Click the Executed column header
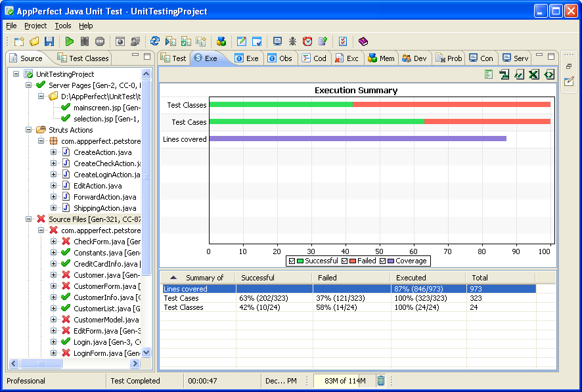Image resolution: width=582 pixels, height=392 pixels. coord(428,277)
